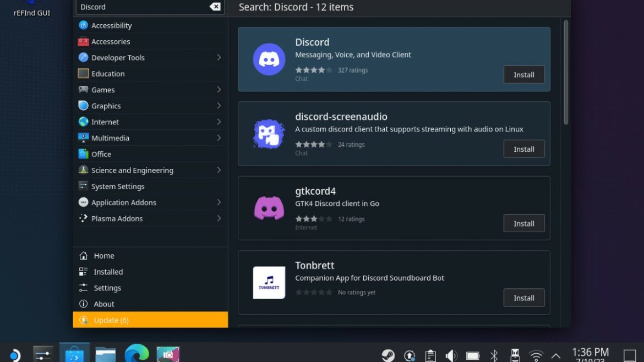Open the gtkcord4 result title
644x362 pixels.
[315, 191]
